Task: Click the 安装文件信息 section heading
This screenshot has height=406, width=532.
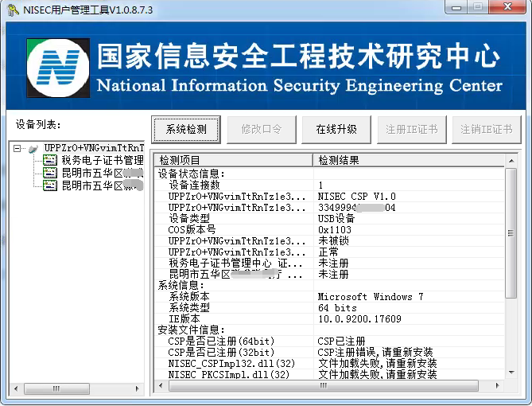Action: (x=192, y=330)
